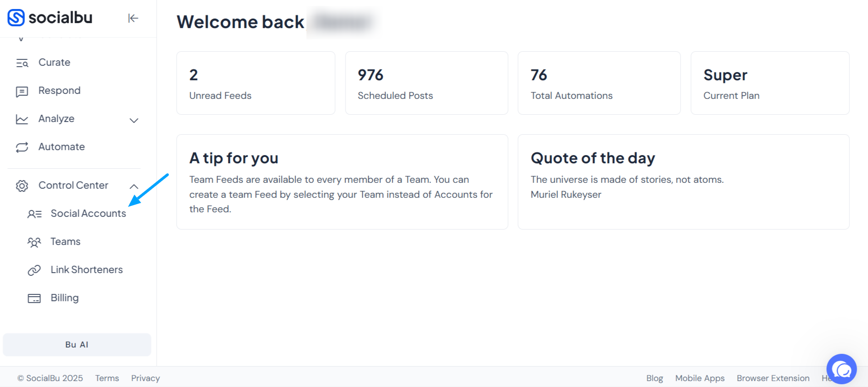868x387 pixels.
Task: Open the Scheduled Posts stat card
Action: 427,83
